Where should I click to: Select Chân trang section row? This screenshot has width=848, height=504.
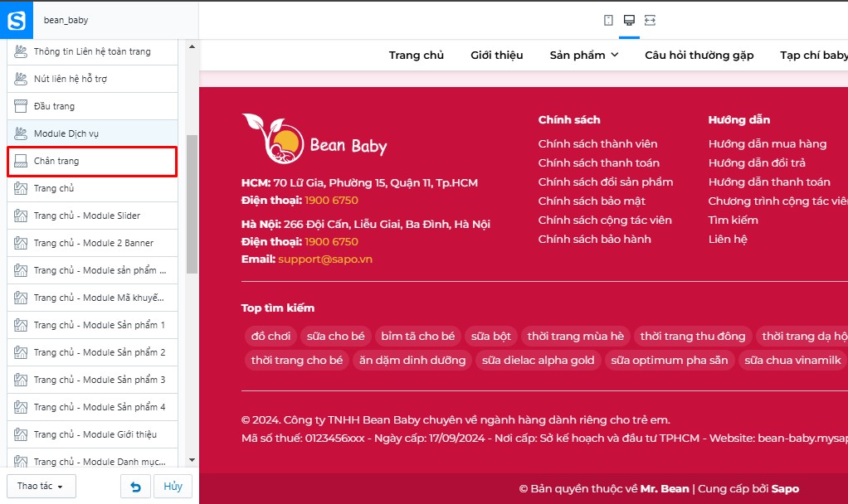click(92, 161)
